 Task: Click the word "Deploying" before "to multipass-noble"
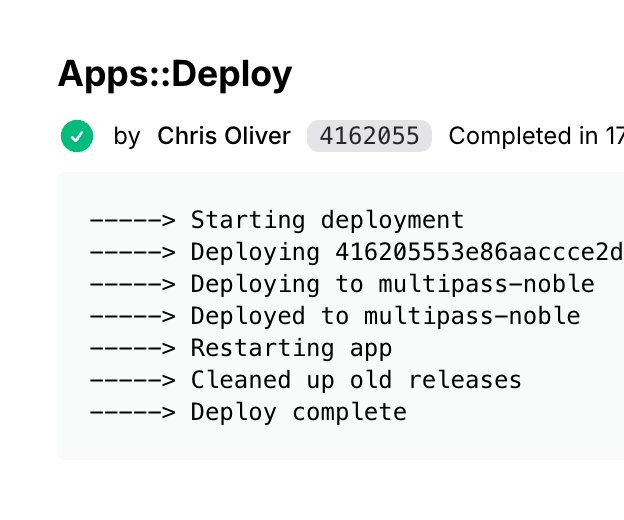(255, 284)
